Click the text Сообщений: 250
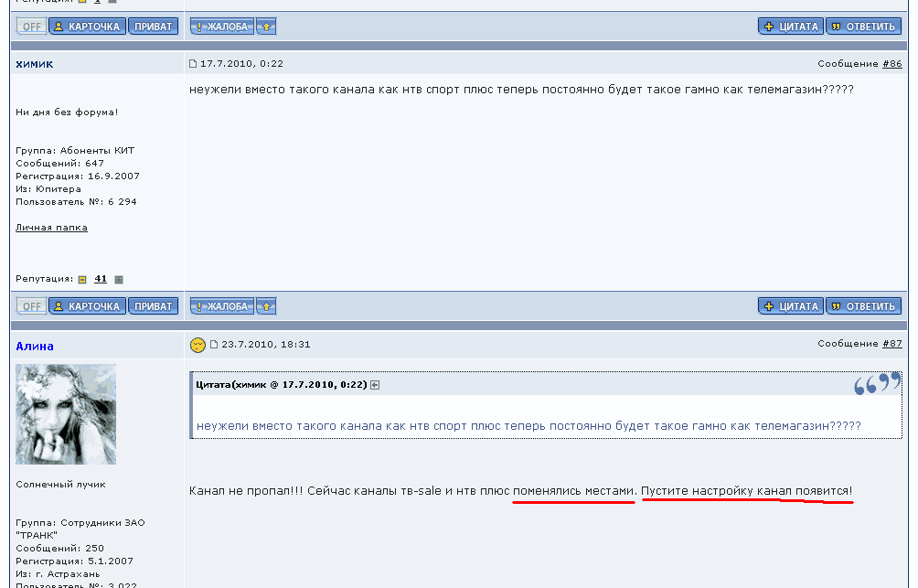 [59, 549]
